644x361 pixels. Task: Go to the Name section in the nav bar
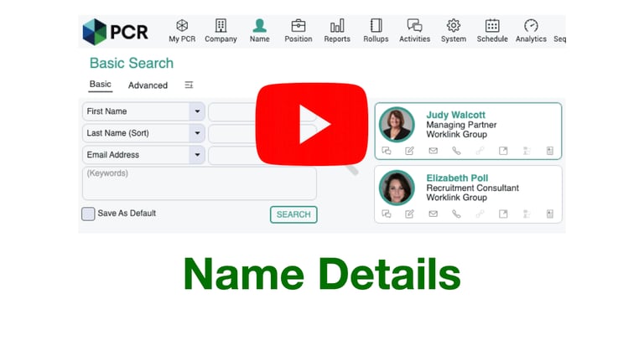click(260, 31)
